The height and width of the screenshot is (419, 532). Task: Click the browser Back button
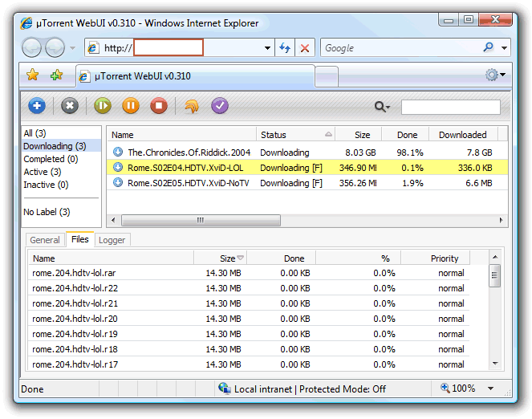pyautogui.click(x=31, y=47)
